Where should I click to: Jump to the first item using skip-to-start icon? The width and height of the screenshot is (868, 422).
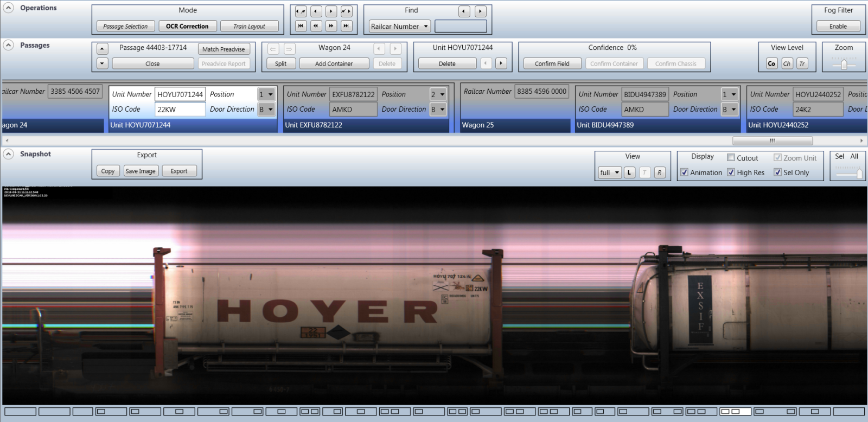point(301,25)
